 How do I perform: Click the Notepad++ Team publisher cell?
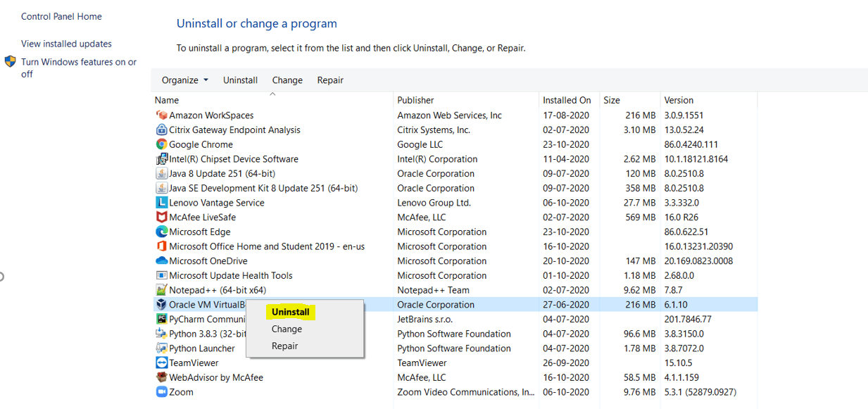tap(433, 290)
